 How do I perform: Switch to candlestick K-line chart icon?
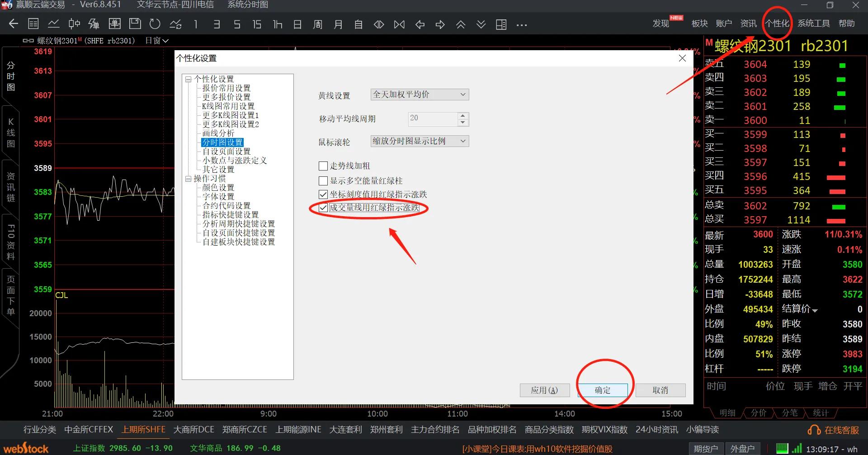pyautogui.click(x=74, y=24)
